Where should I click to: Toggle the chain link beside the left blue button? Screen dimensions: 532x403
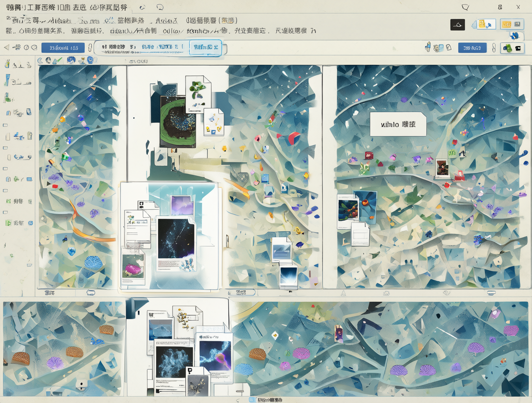tap(89, 48)
